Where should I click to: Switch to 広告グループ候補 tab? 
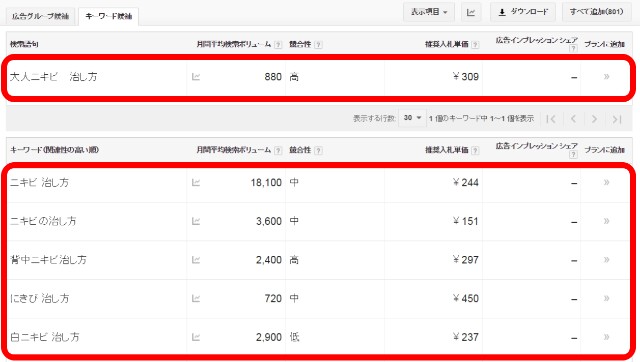tap(40, 16)
